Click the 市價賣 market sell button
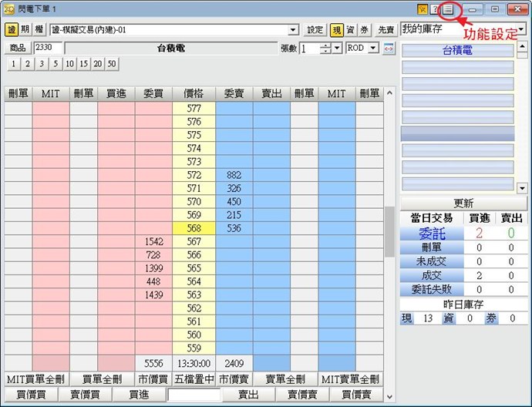 click(234, 379)
